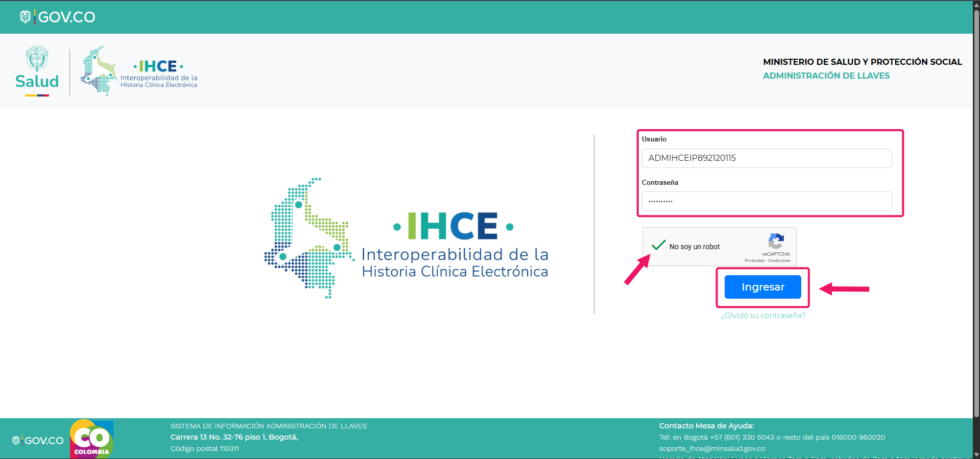Click the GOV.CO logo in top bar
The image size is (980, 459).
[57, 17]
